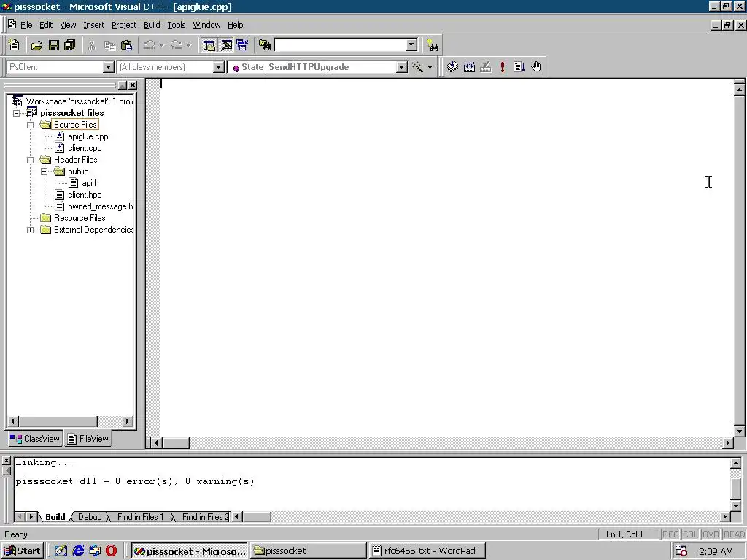Screen dimensions: 747x560
Task: Collapse the Source Files folder
Action: (31, 125)
